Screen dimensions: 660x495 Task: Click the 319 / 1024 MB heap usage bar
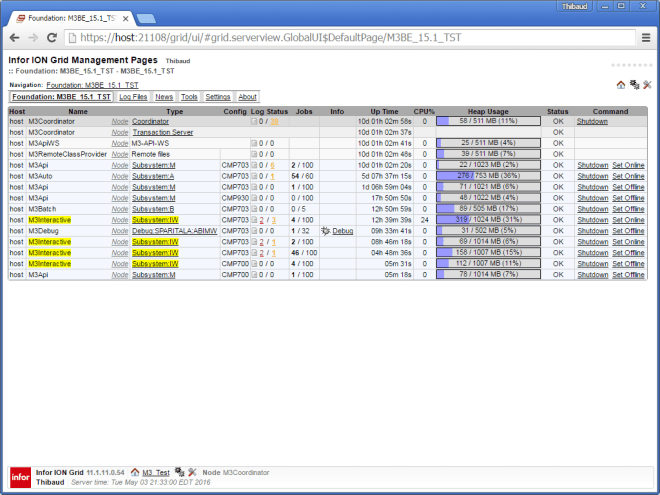489,219
